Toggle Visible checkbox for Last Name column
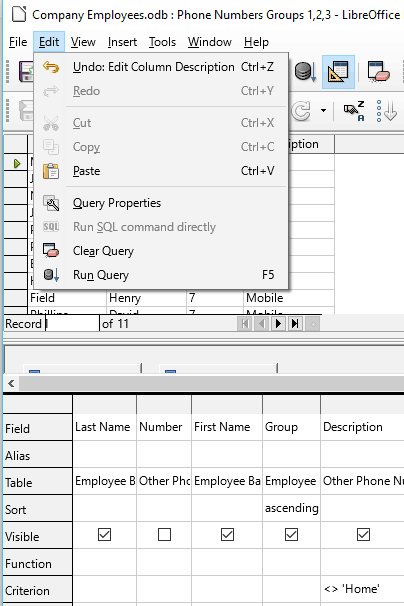This screenshot has height=606, width=404. [x=104, y=535]
